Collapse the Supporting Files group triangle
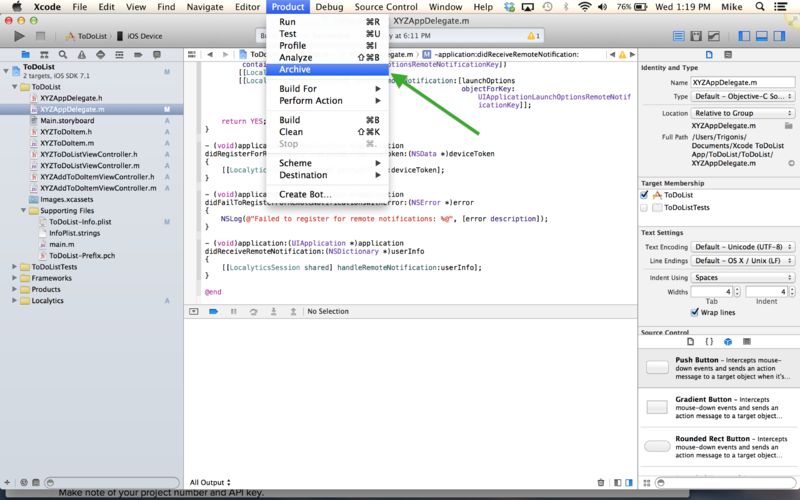 coord(23,210)
